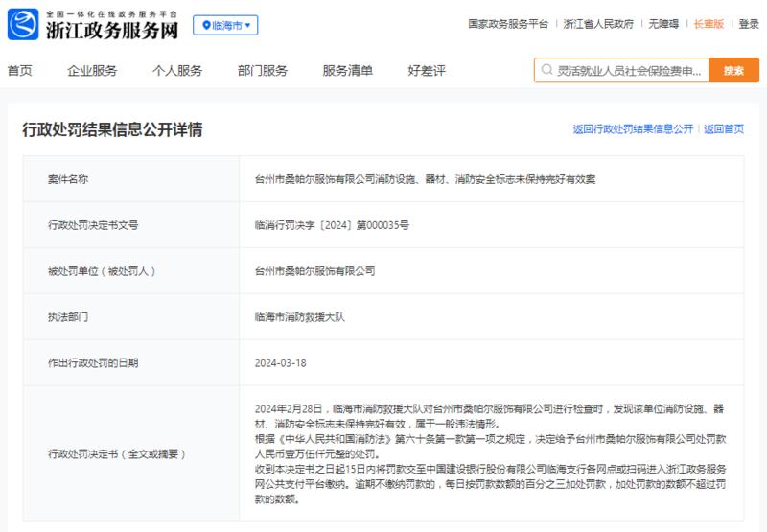Screen dimensions: 767x532
Task: Open 企业服务 navigation menu
Action: click(92, 70)
